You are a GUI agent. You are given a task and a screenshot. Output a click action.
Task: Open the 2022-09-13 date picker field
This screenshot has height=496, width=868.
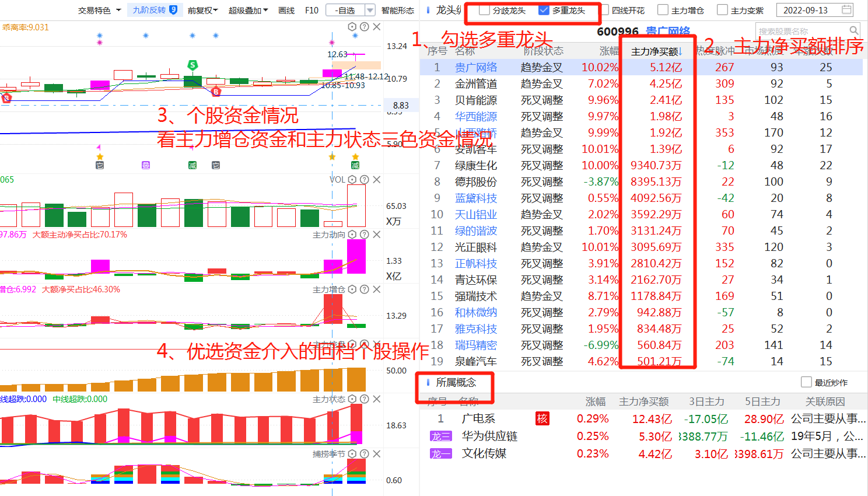(x=815, y=10)
